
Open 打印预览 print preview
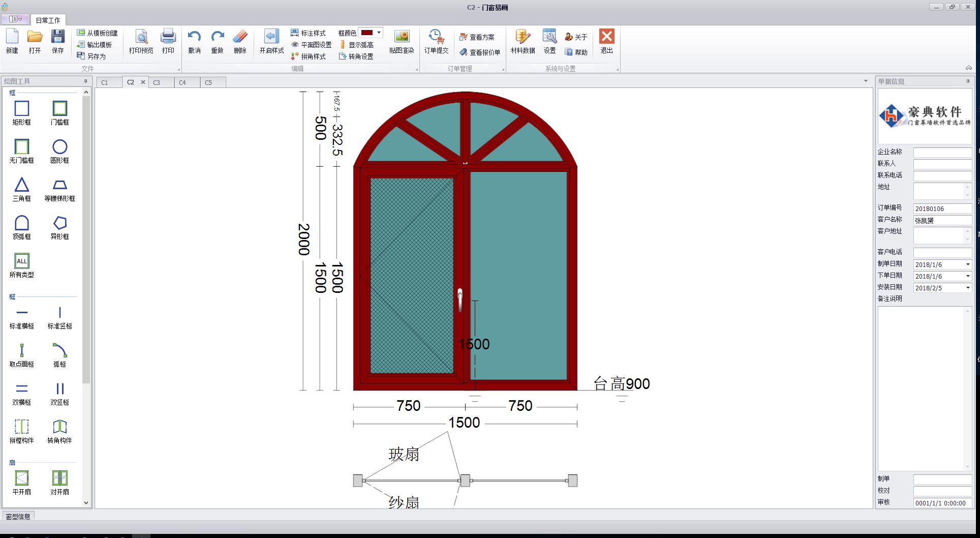[141, 42]
